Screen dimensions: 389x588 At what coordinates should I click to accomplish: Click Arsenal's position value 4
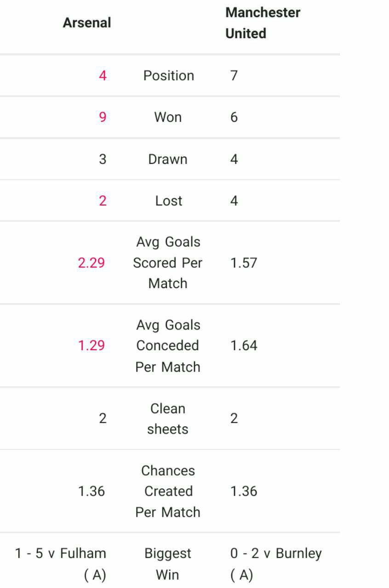[x=103, y=75]
